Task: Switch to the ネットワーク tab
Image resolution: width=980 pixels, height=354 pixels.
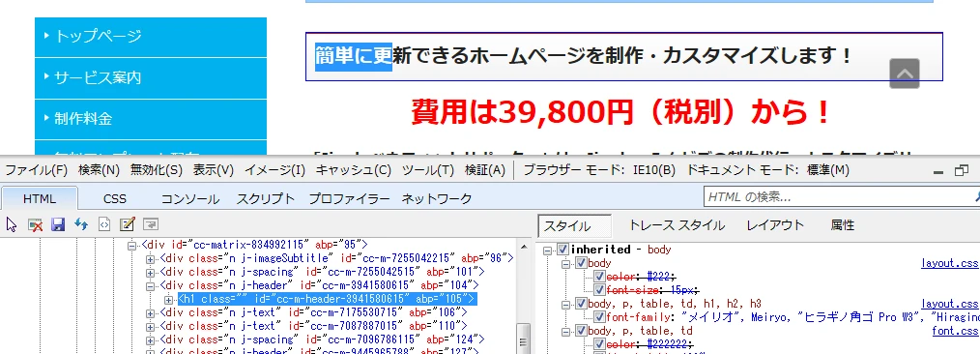Action: click(x=436, y=199)
